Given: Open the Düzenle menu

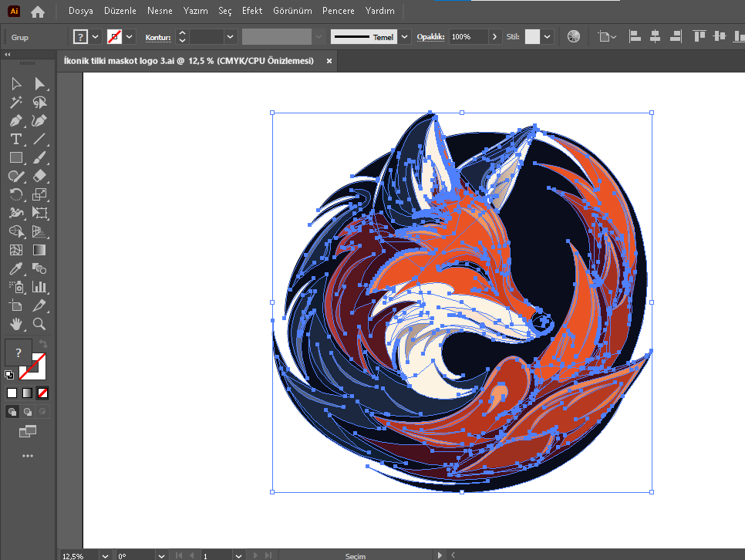Looking at the screenshot, I should pyautogui.click(x=120, y=11).
